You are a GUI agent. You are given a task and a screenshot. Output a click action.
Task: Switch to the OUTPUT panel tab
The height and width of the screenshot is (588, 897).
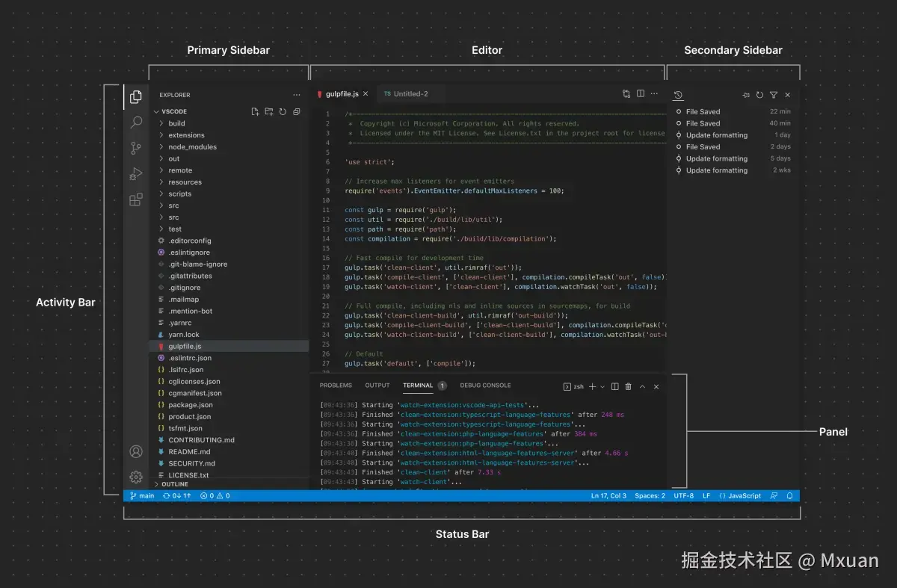tap(377, 386)
